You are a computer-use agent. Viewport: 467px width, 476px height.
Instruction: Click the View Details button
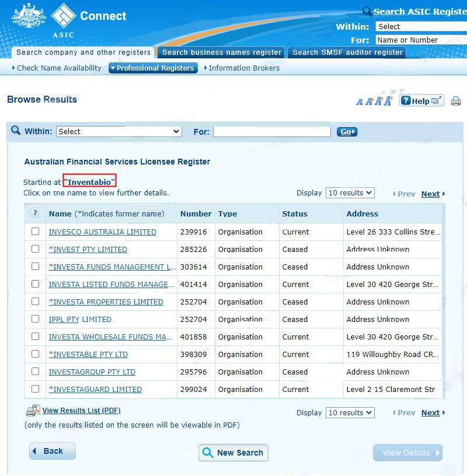point(408,453)
